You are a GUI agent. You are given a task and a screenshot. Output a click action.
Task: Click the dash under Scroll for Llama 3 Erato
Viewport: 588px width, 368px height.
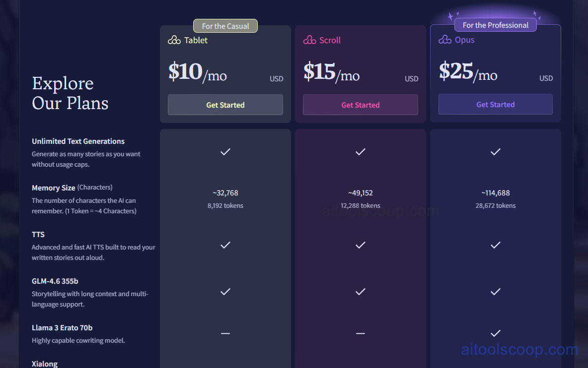point(361,333)
